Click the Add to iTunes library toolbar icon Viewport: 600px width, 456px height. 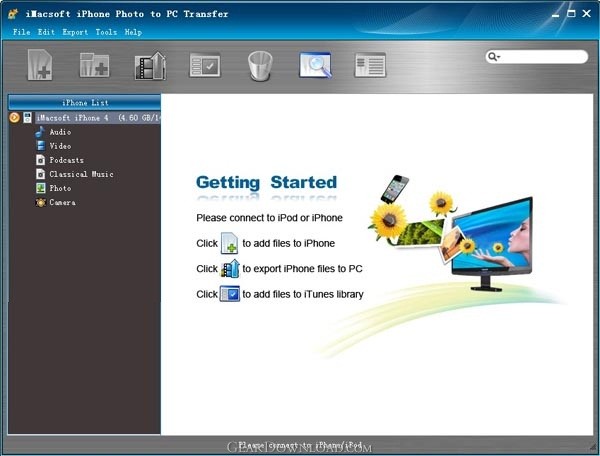pos(205,65)
